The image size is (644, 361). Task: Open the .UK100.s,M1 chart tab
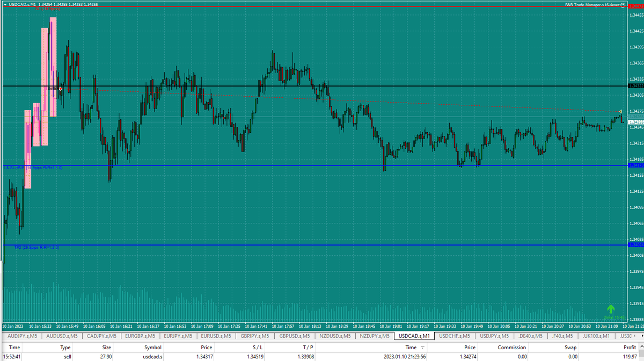[x=596, y=336]
